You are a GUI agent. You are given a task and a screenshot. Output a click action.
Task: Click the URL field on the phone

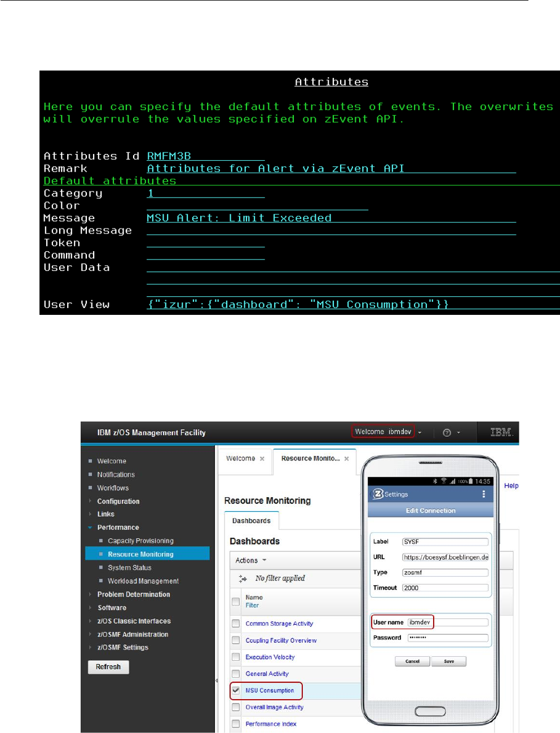(x=445, y=557)
